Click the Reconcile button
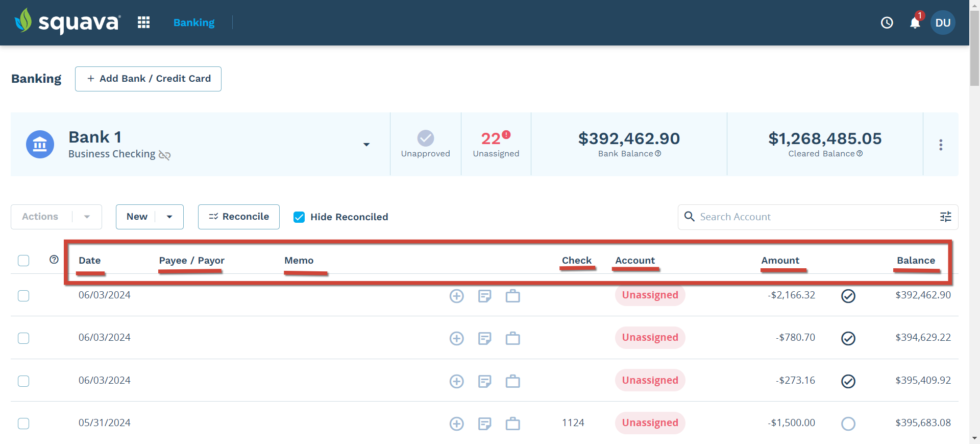This screenshot has width=980, height=444. (x=239, y=217)
